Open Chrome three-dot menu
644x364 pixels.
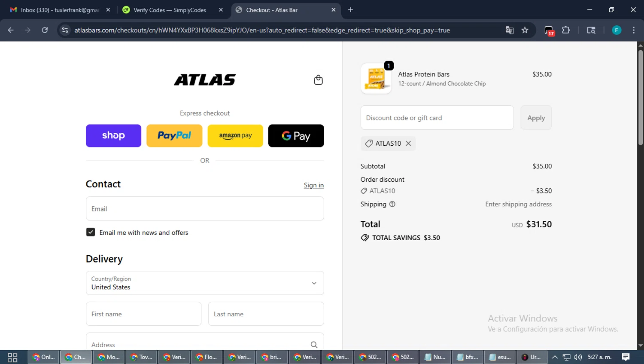click(634, 30)
